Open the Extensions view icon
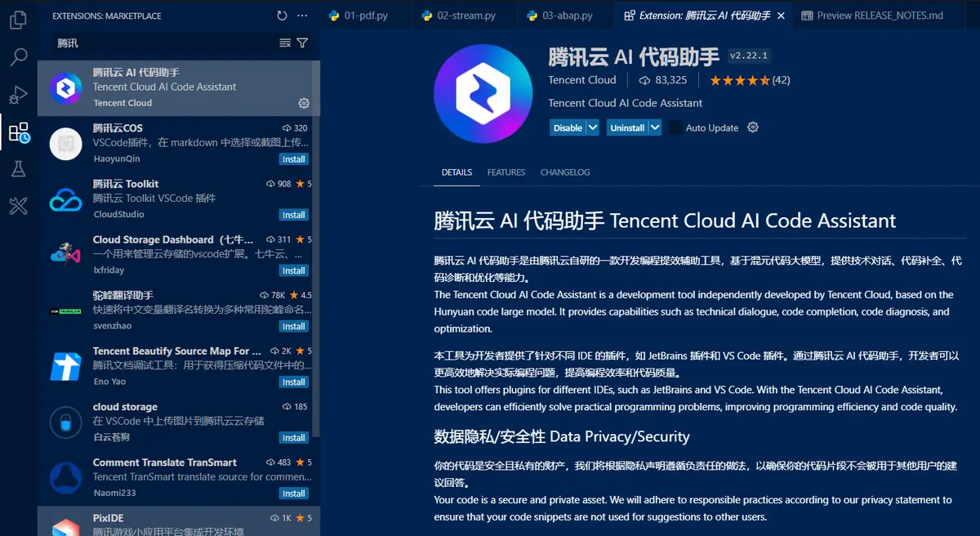Viewport: 980px width, 536px height. click(18, 132)
